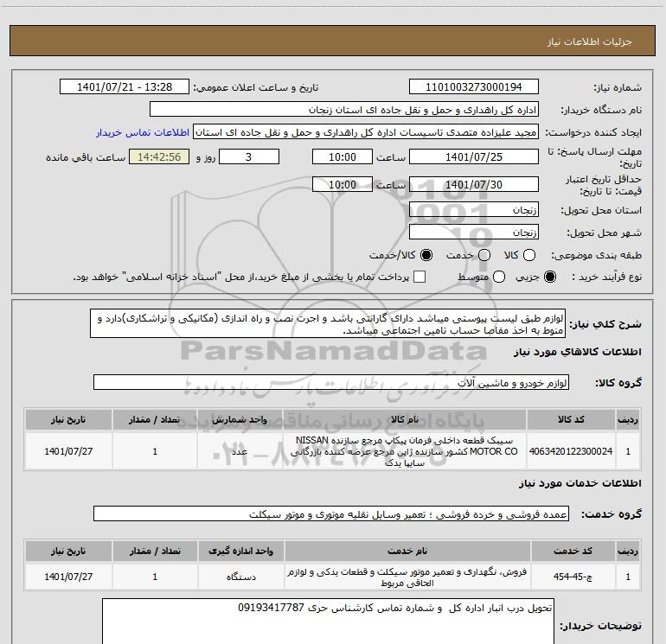Open the اطلاعات تماس خریدار link
The height and width of the screenshot is (644, 666).
point(143,132)
